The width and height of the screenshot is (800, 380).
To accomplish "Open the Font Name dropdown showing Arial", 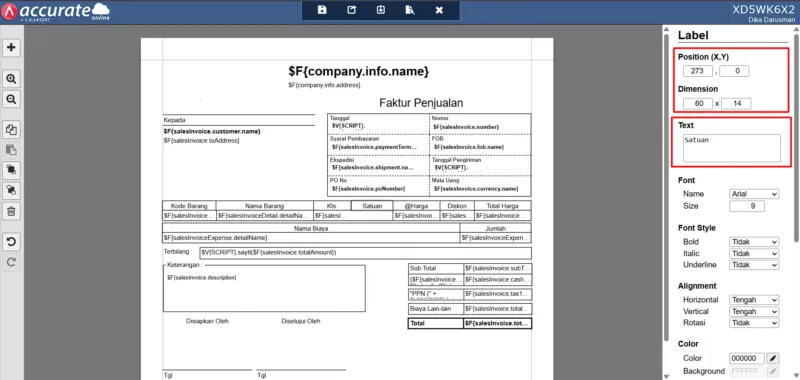I will (754, 194).
